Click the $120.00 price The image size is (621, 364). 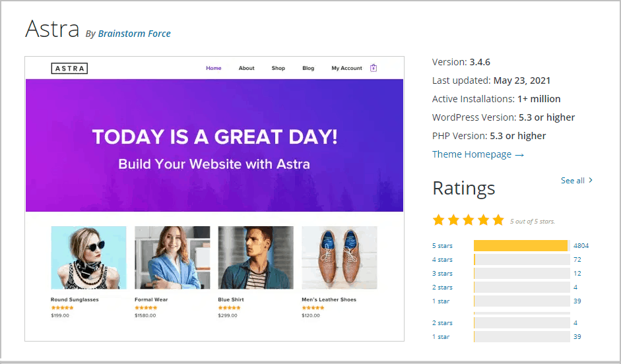(x=311, y=315)
